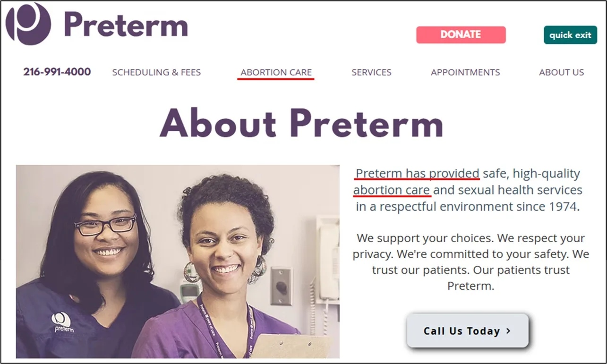This screenshot has width=607, height=364.
Task: Click the About Preterm page heading
Action: (x=301, y=123)
